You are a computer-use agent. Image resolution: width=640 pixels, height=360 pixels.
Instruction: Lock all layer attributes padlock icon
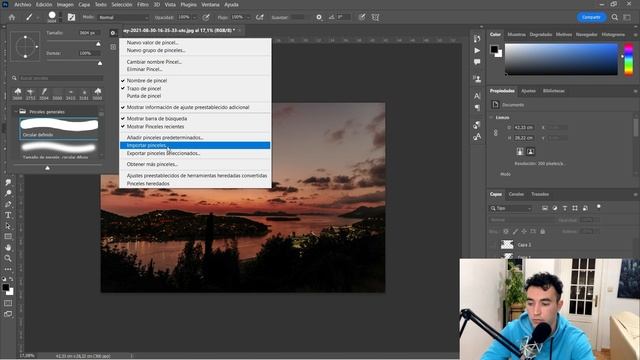coord(542,231)
